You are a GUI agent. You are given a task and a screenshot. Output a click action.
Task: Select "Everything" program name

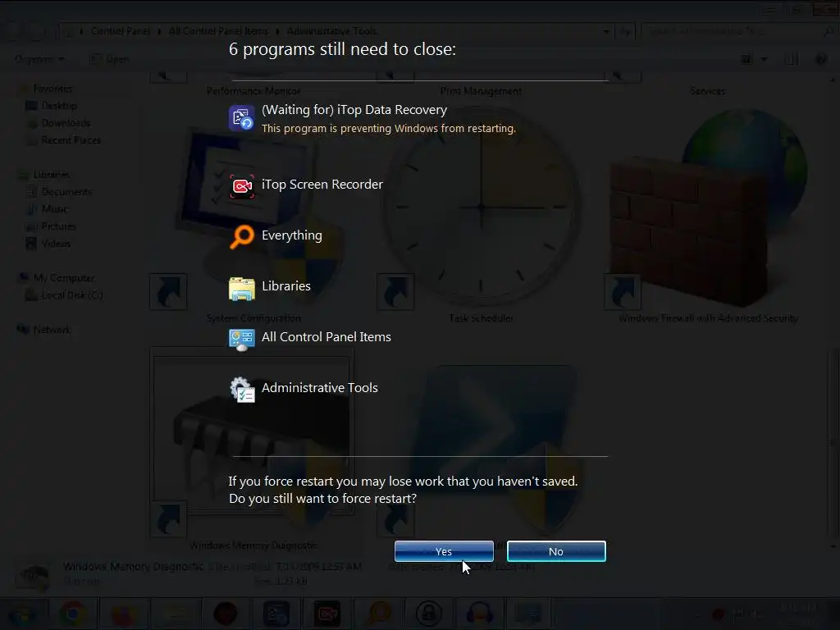291,235
